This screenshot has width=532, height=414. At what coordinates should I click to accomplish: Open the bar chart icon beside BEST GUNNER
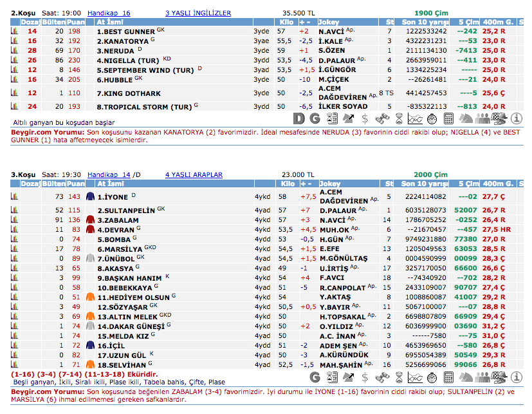[x=14, y=31]
